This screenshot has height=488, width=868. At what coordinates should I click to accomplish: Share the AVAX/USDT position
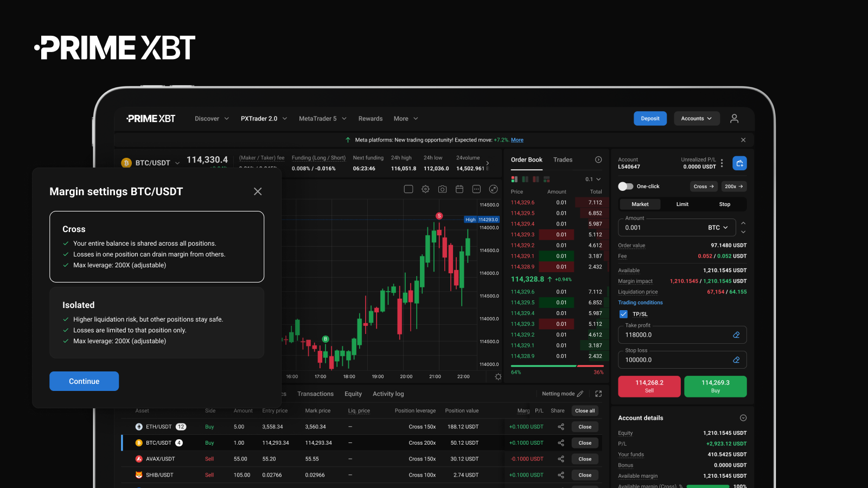tap(561, 459)
